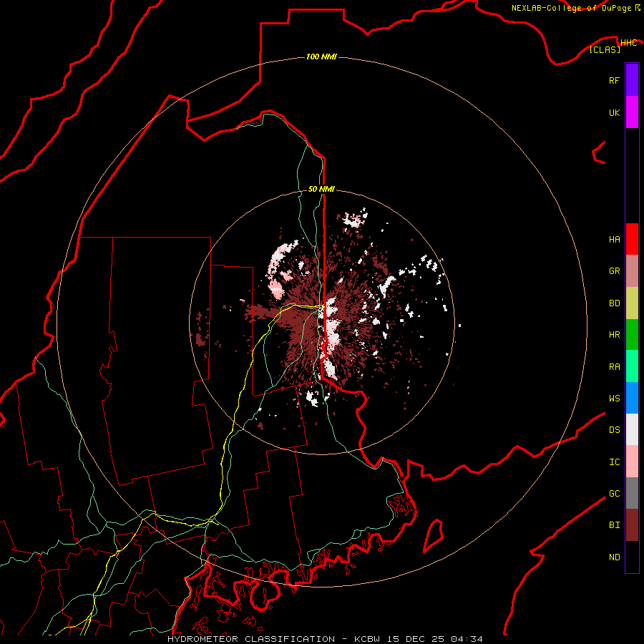The image size is (644, 644).
Task: Click the HR legend label
Action: tap(614, 335)
